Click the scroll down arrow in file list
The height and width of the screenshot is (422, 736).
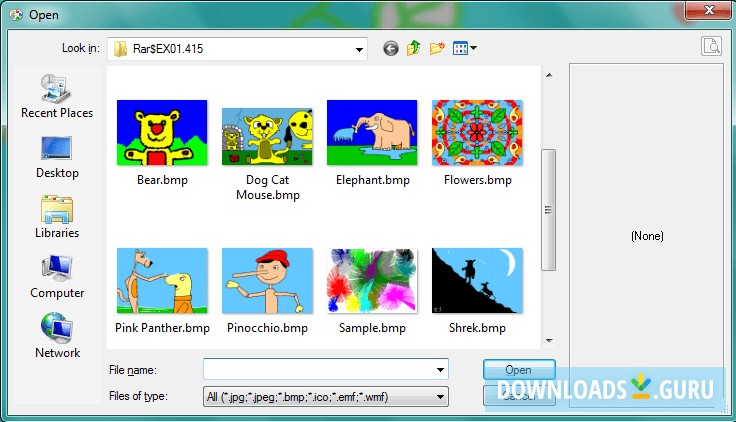549,341
